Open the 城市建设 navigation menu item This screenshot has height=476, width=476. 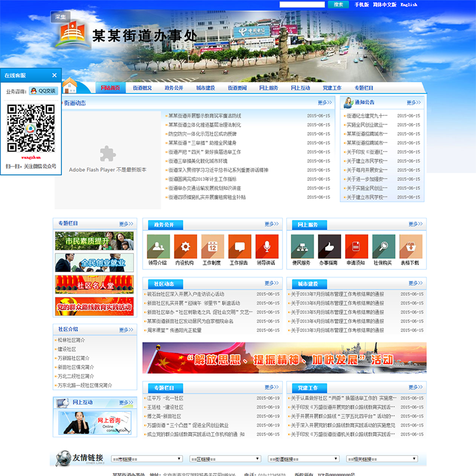pyautogui.click(x=205, y=87)
